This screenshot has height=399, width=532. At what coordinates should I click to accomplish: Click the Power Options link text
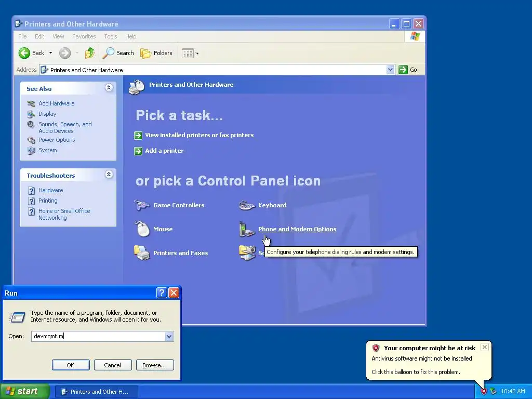(57, 140)
